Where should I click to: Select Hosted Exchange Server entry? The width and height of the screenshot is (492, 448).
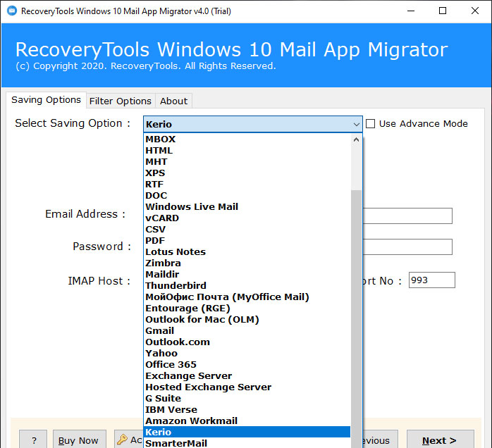point(247,387)
